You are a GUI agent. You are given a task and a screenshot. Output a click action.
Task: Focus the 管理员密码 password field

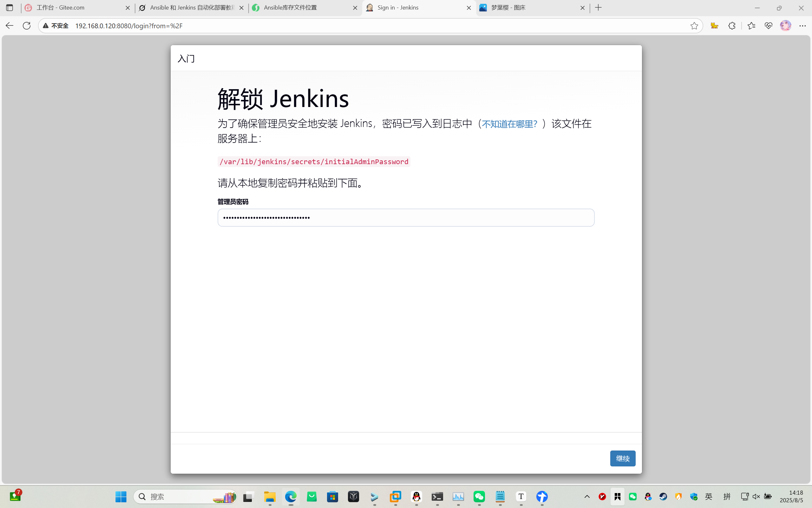pyautogui.click(x=406, y=218)
